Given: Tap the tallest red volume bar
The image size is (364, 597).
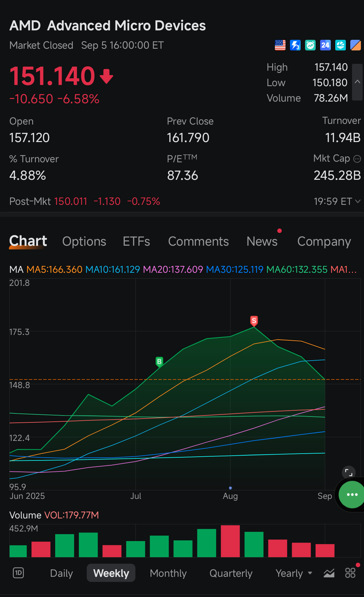Looking at the screenshot, I should click(230, 541).
